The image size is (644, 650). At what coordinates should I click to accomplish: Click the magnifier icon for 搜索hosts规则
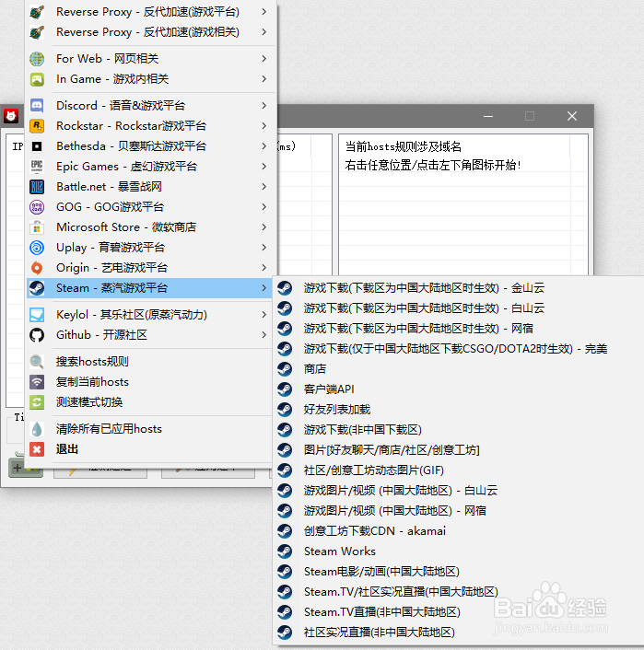[x=37, y=362]
